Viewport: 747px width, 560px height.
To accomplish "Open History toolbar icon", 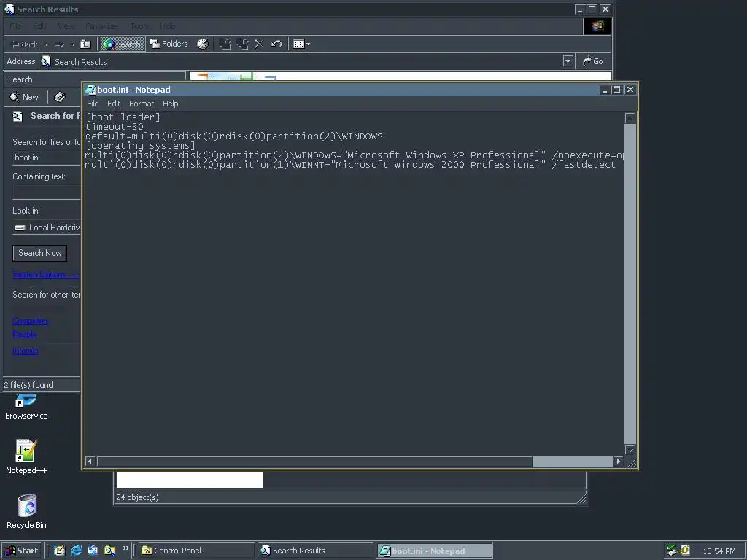I will 203,44.
